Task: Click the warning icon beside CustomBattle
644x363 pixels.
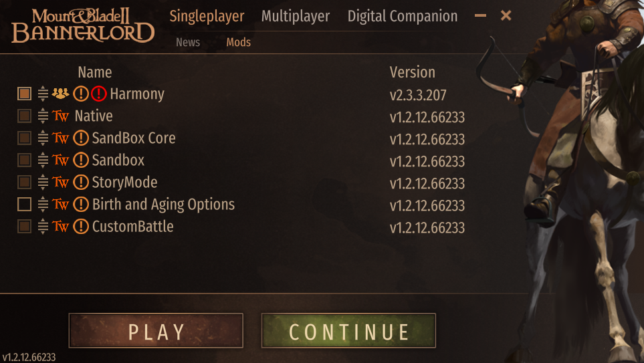Action: coord(81,226)
